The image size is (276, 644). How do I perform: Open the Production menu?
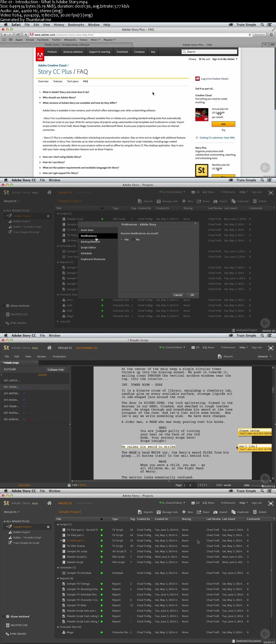tap(59, 357)
